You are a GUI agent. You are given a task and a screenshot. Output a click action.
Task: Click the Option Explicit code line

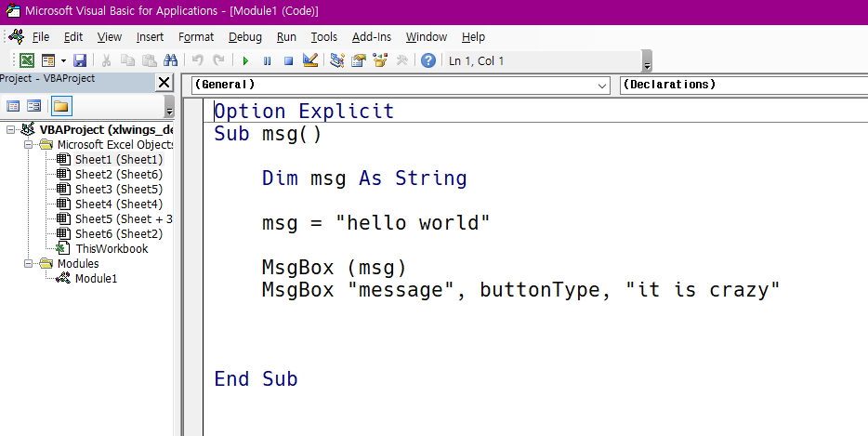tap(304, 111)
